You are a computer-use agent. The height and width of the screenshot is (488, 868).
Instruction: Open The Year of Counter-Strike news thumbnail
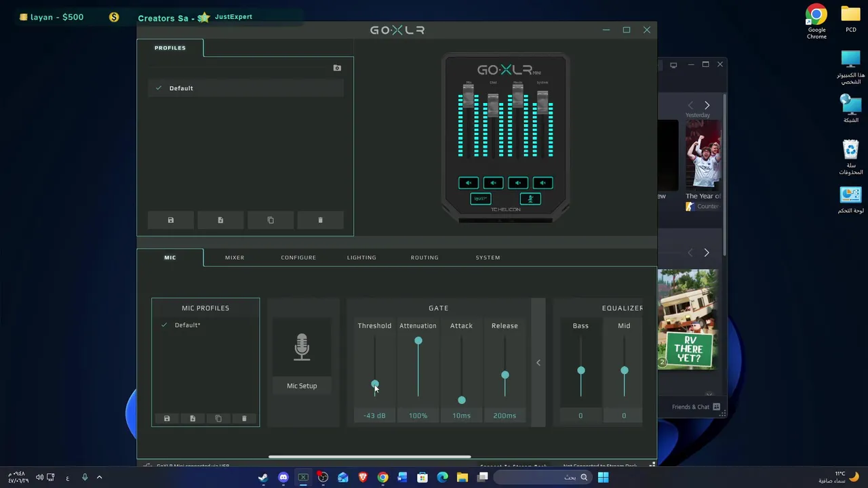[703, 156]
